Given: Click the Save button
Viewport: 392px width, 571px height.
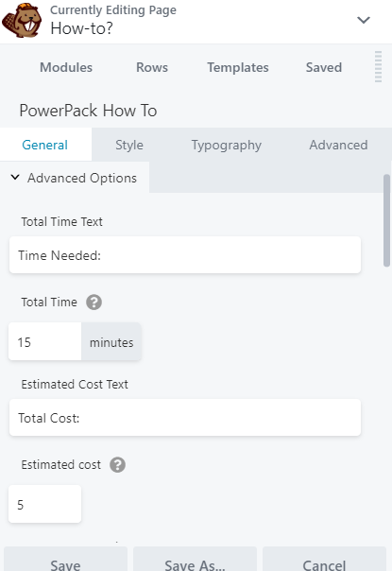Looking at the screenshot, I should tap(65, 560).
